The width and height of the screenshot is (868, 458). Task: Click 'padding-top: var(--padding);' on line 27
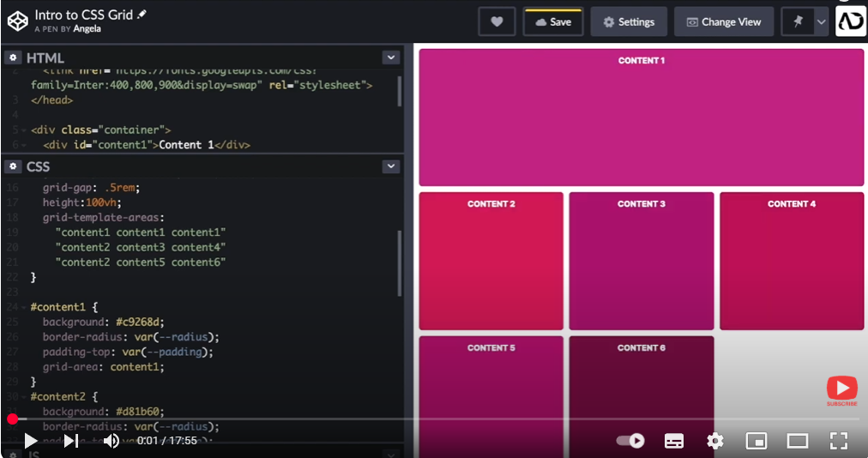point(128,352)
